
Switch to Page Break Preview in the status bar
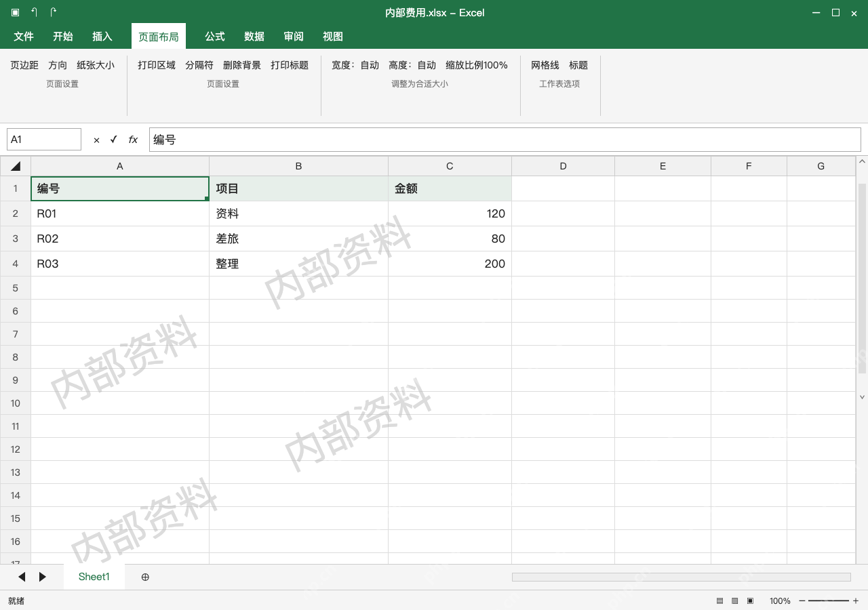click(750, 601)
